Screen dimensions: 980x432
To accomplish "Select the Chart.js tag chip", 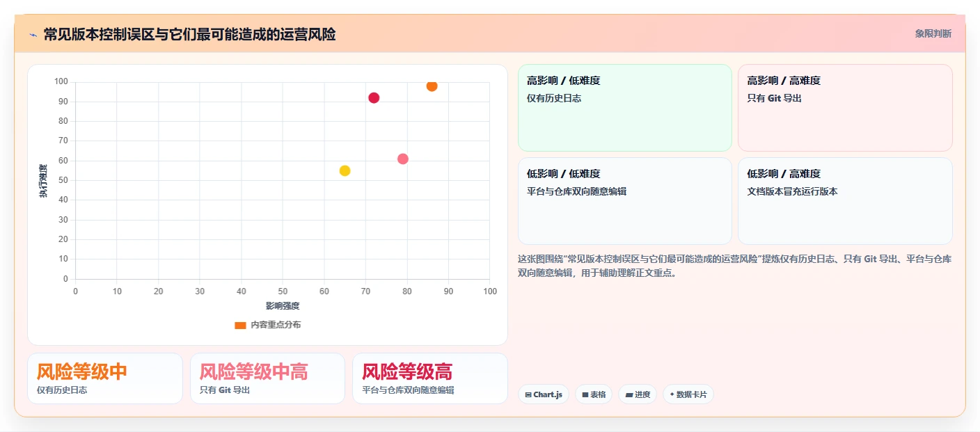I will pyautogui.click(x=544, y=394).
